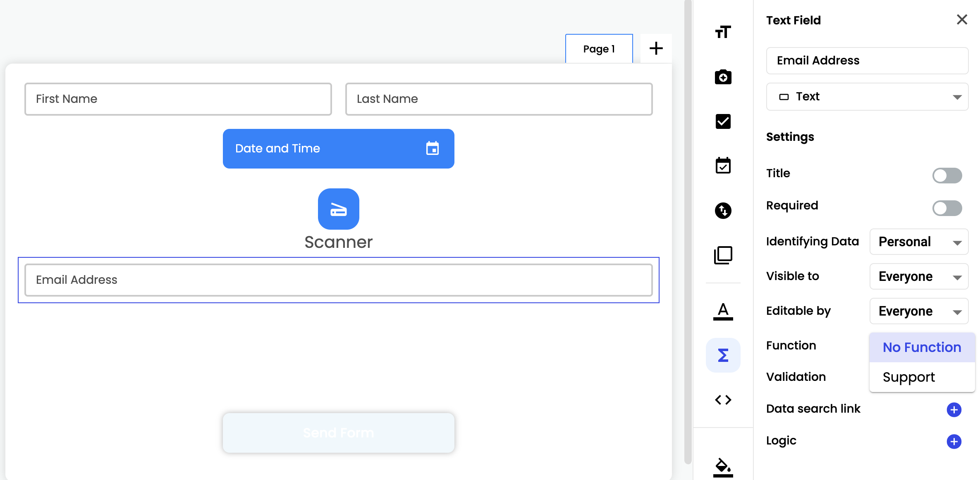This screenshot has height=480, width=980.
Task: Open the Identifying Data Personal dropdown
Action: [x=919, y=242]
